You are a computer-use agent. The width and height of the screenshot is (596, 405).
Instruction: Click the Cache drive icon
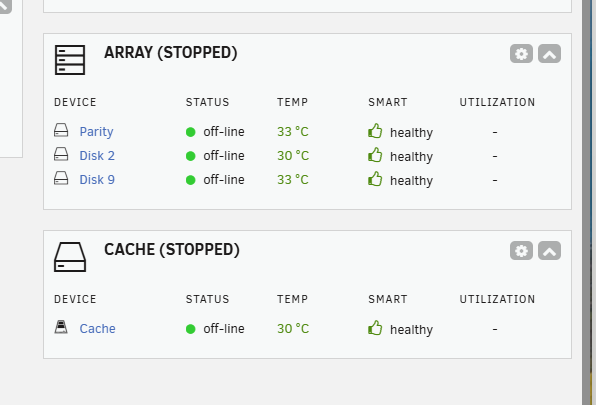61,327
